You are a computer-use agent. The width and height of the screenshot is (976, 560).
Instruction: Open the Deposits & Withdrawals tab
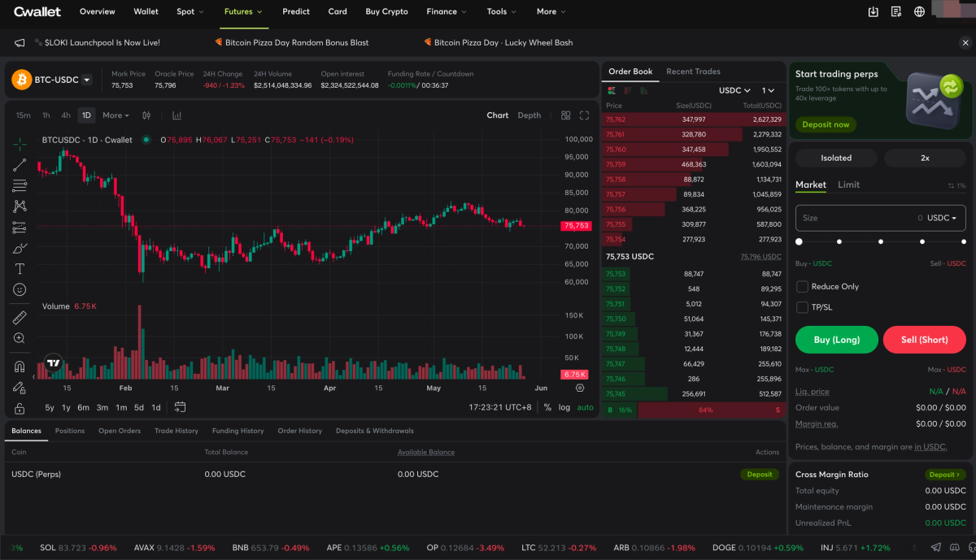375,431
